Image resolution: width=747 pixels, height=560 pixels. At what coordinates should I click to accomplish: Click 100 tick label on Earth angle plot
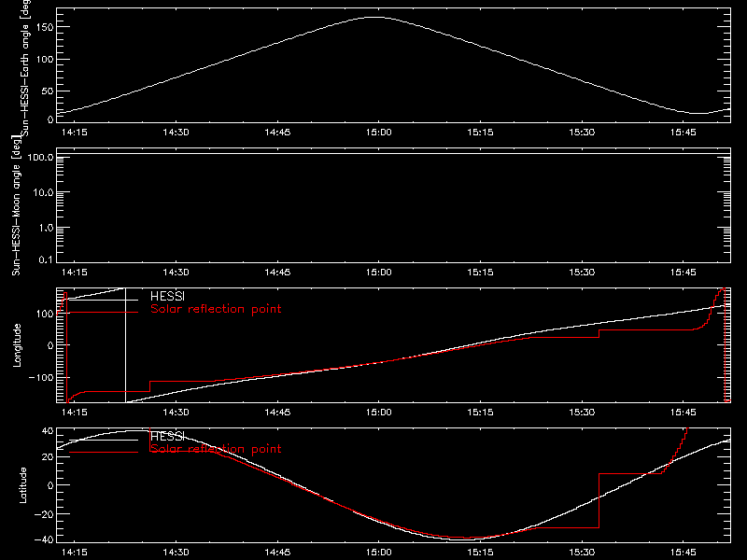click(x=45, y=60)
